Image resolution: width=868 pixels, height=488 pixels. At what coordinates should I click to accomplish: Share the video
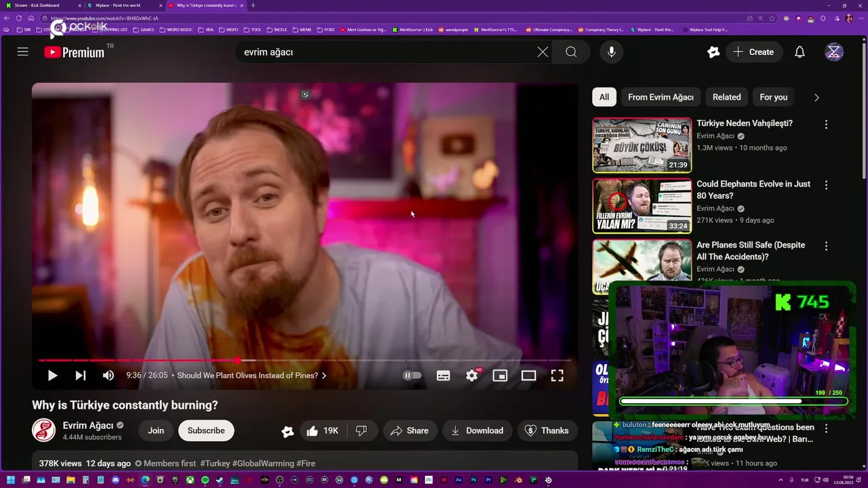coord(410,430)
